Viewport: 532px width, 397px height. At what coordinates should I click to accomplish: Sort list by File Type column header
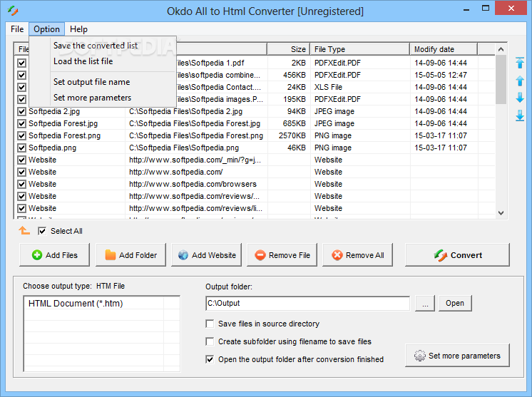click(360, 49)
